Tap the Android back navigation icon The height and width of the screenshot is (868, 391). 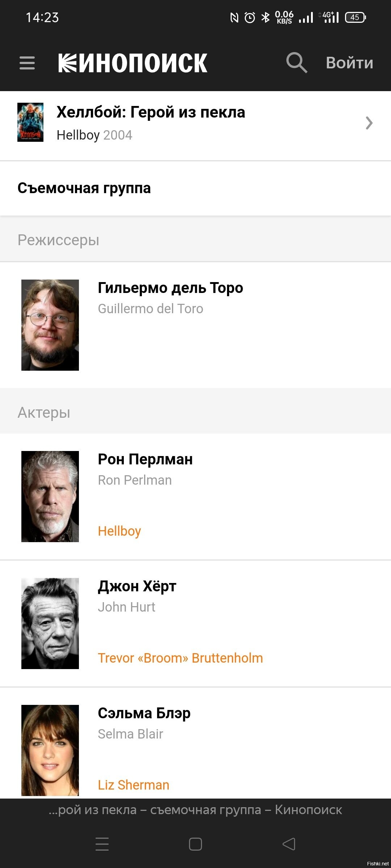[289, 844]
